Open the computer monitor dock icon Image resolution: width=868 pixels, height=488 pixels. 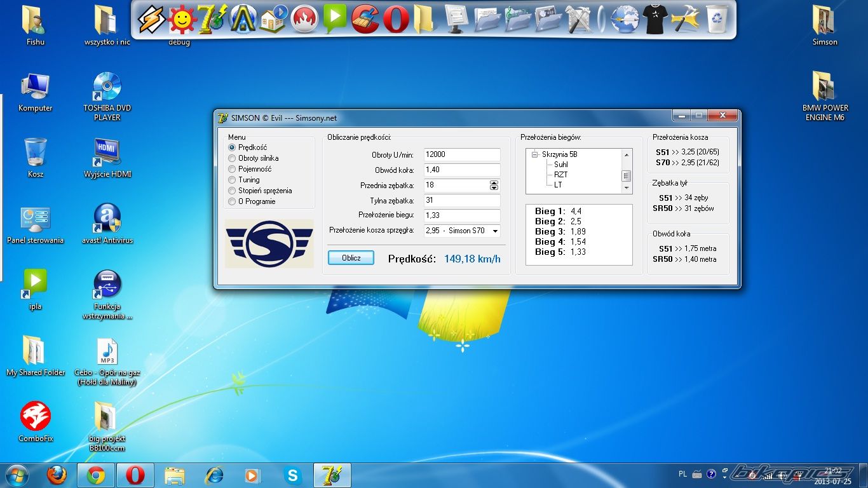click(x=456, y=19)
